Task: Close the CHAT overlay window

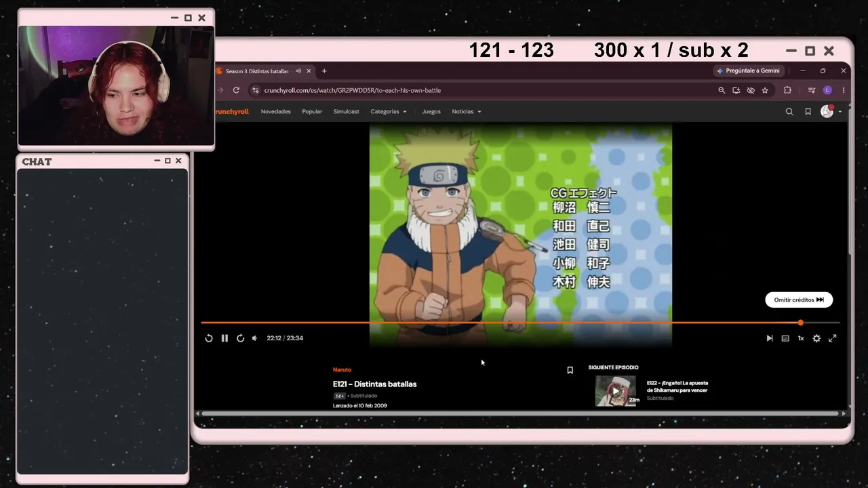Action: tap(178, 161)
